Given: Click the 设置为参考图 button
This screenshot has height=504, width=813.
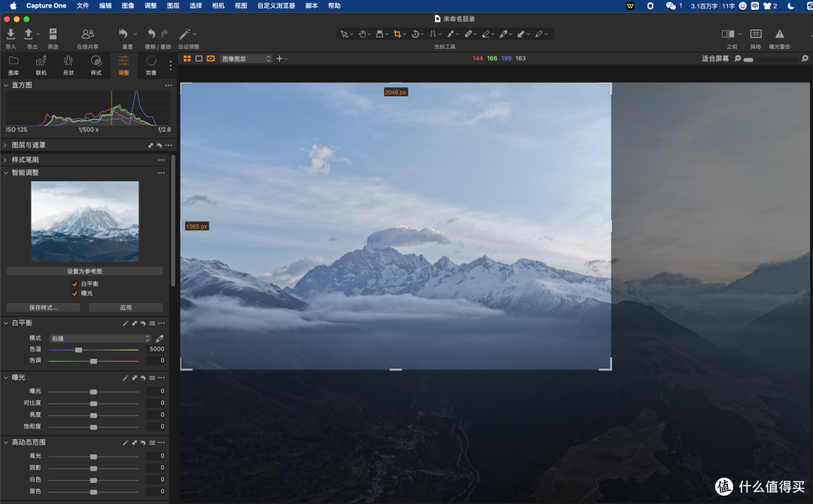Looking at the screenshot, I should 84,272.
